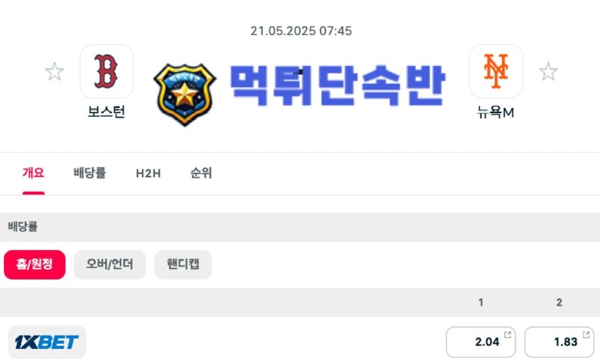
Task: Click the 뉴욕M team name
Action: point(496,112)
